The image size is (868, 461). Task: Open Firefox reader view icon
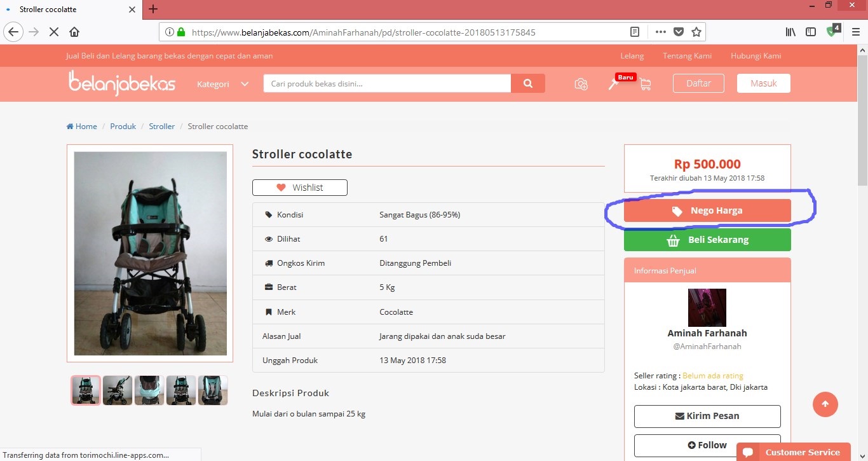pos(634,32)
